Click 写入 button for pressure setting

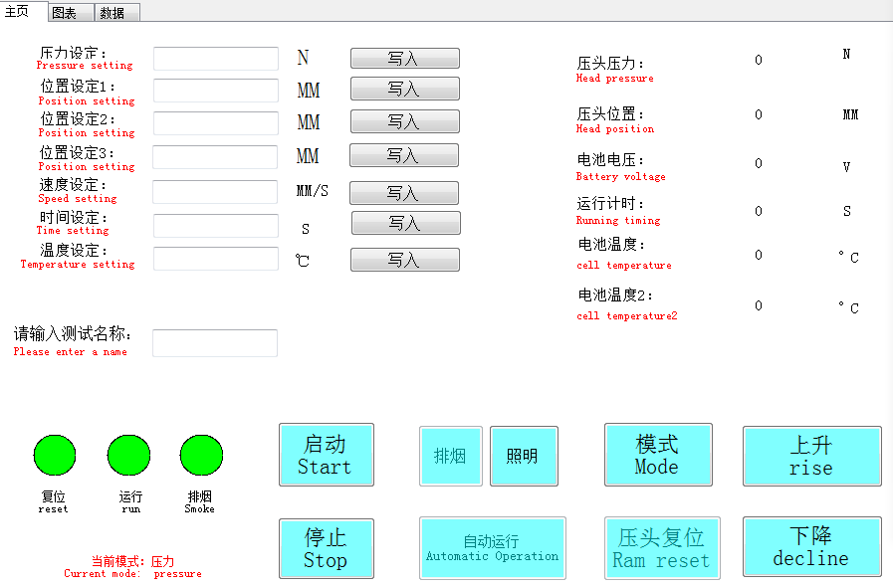click(404, 59)
